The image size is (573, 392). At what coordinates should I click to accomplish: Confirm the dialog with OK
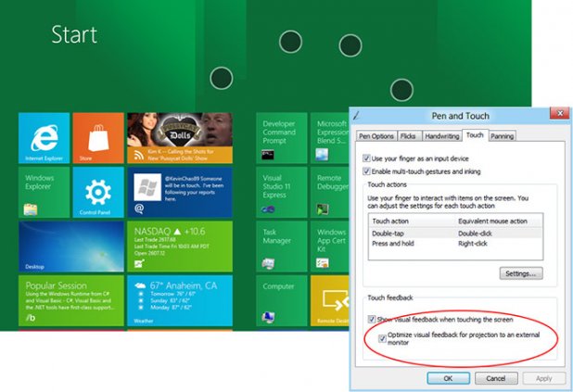point(449,378)
